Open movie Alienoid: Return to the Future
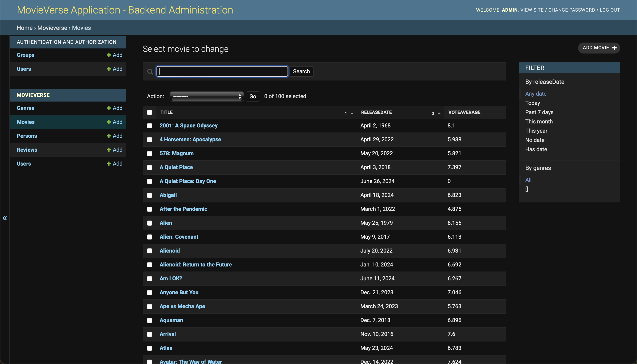 tap(195, 265)
